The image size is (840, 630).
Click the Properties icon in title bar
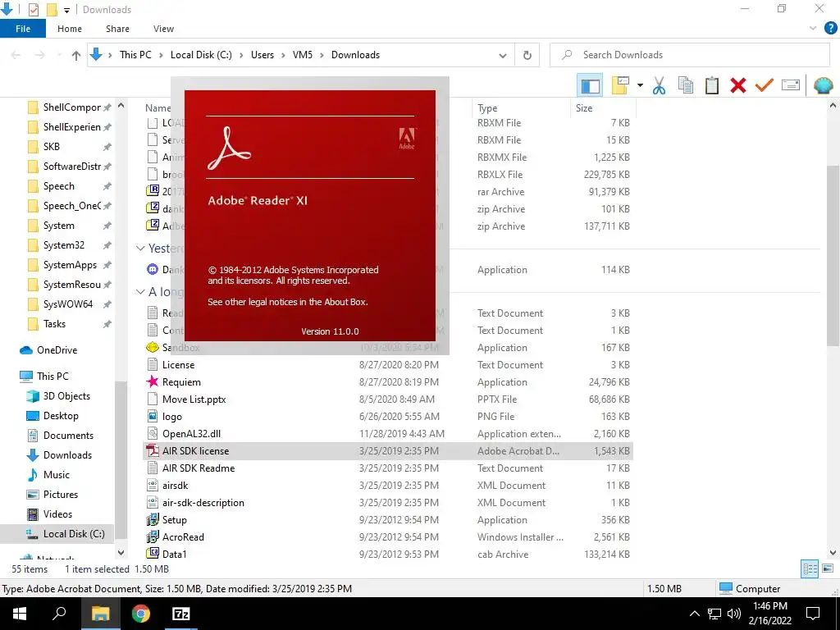(x=33, y=10)
